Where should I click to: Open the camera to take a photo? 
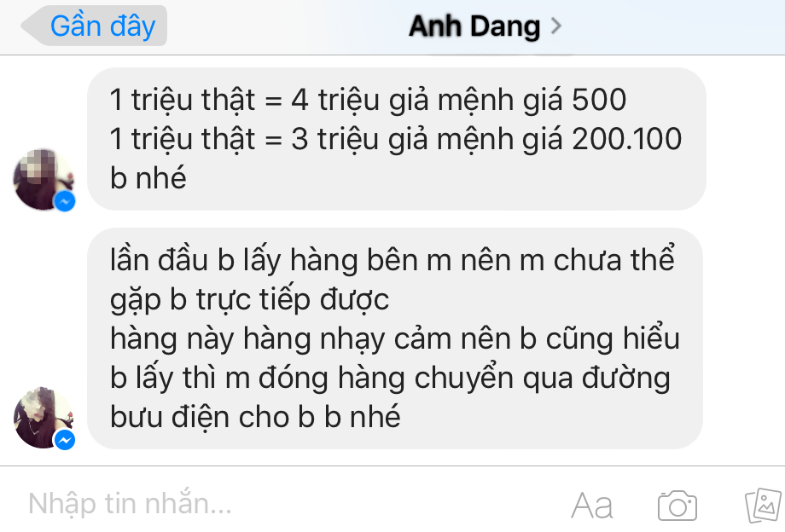[x=677, y=505]
